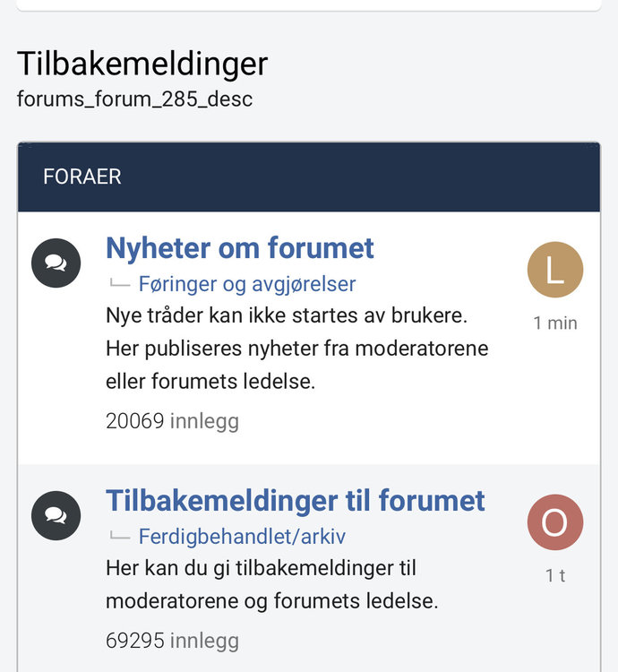The height and width of the screenshot is (672, 618).
Task: Click the 1 min last-post timestamp
Action: (555, 323)
